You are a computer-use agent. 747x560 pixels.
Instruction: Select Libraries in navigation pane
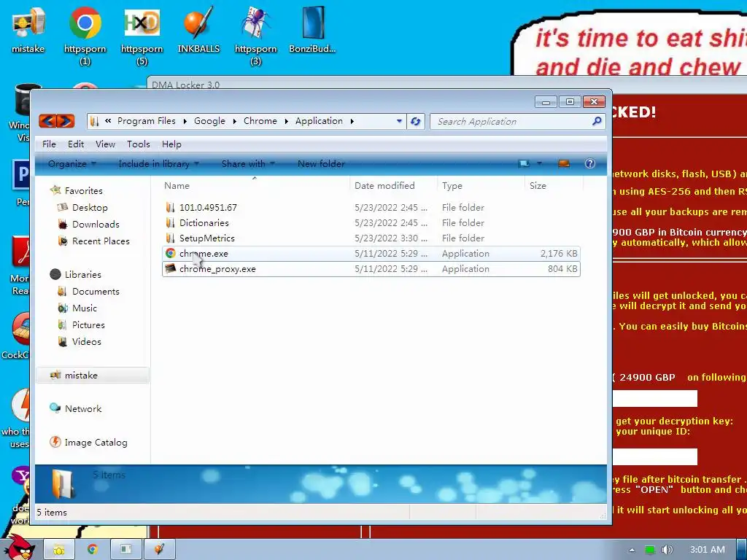click(x=82, y=275)
